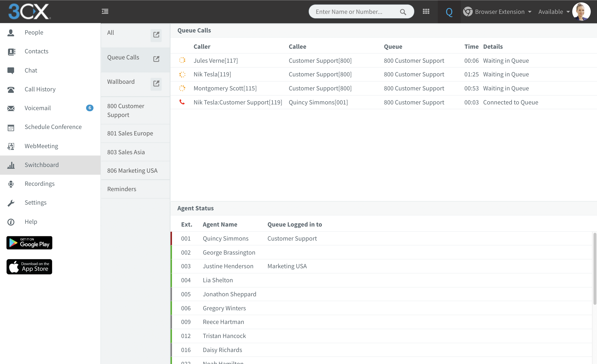
Task: Select the 801 Sales Europe queue
Action: pyautogui.click(x=130, y=133)
